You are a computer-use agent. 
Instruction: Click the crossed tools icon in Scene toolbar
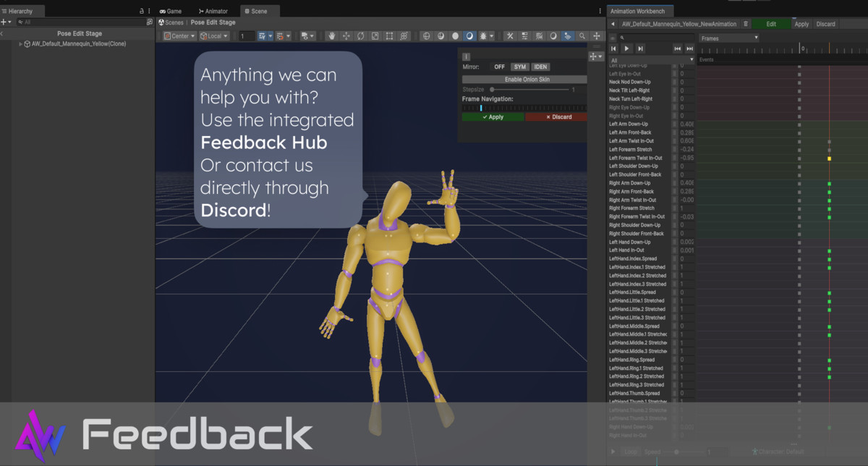510,36
